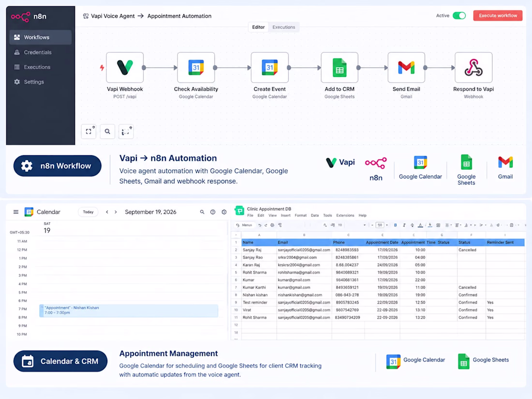Open the Insert menu in spreadsheet
The height and width of the screenshot is (399, 532).
[x=286, y=215]
